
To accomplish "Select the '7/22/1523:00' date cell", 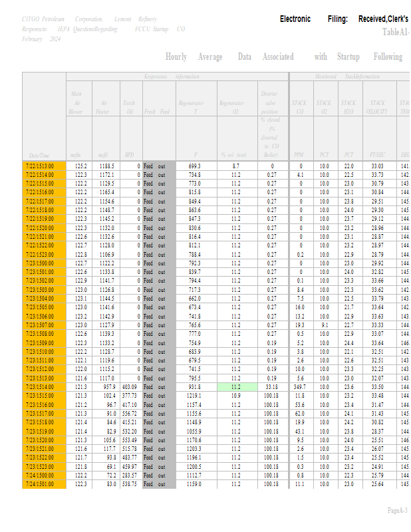I will (x=44, y=255).
